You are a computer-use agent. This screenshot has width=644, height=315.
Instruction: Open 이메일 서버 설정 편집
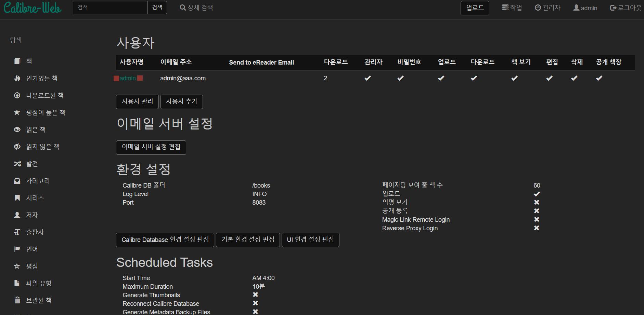click(151, 147)
